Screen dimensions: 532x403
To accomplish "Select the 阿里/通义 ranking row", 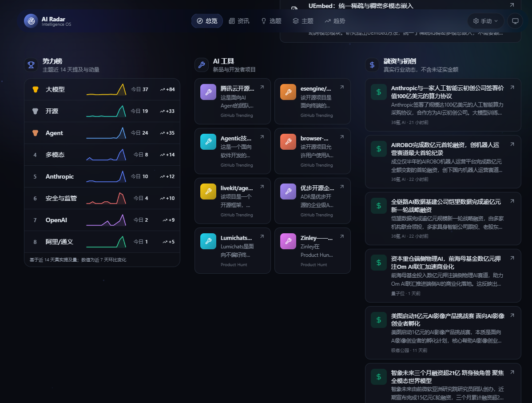I will click(x=102, y=241).
